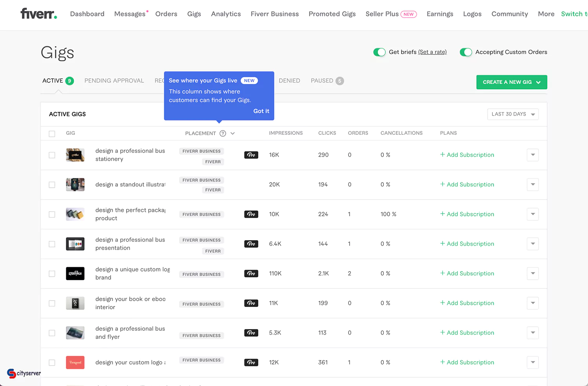Dismiss the tooltip with Got it
The image size is (588, 386).
click(x=261, y=111)
